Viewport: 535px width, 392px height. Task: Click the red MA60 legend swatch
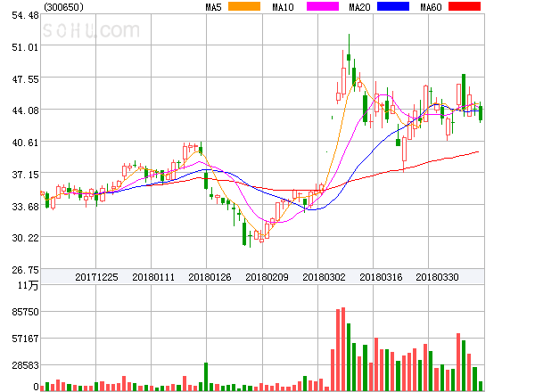(465, 6)
